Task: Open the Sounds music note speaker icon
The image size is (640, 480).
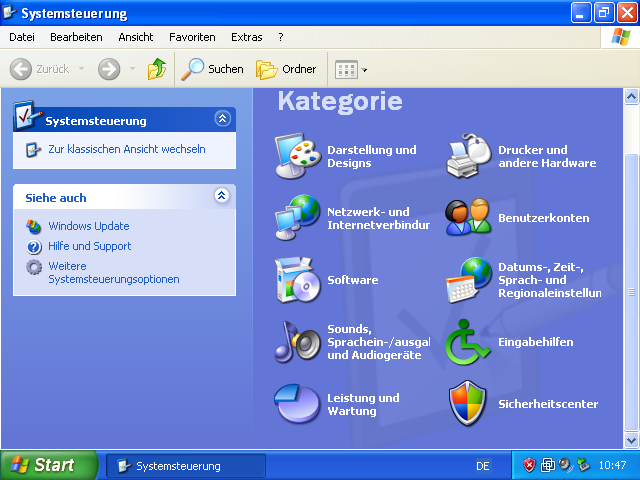Action: [x=298, y=342]
